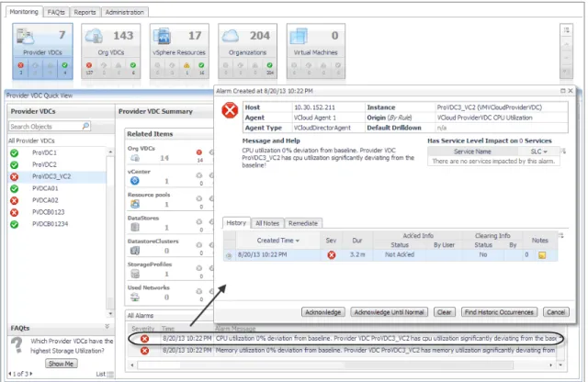Screen dimensions: 588x382
Task: Switch to the FAQts tab
Action: tap(56, 12)
